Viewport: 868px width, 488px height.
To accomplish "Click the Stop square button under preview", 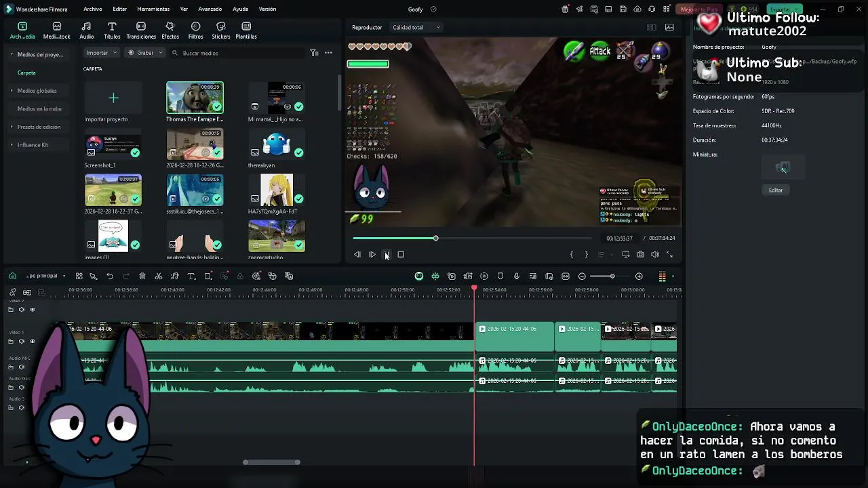I will pyautogui.click(x=401, y=254).
